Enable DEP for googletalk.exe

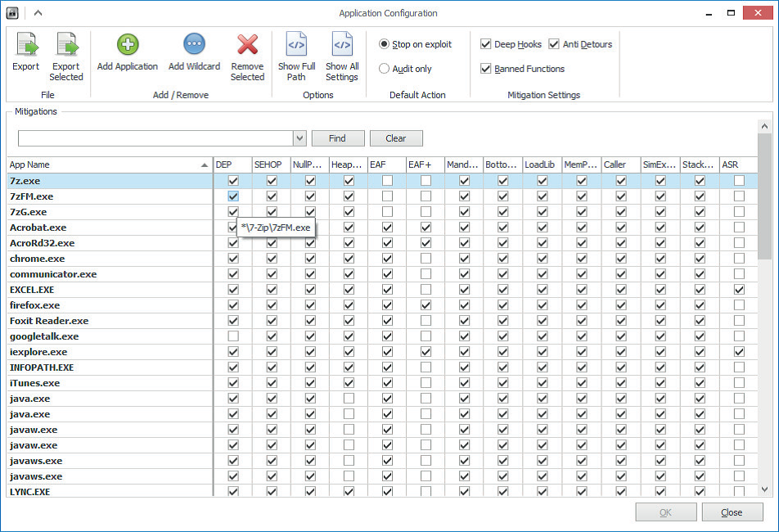coord(233,336)
